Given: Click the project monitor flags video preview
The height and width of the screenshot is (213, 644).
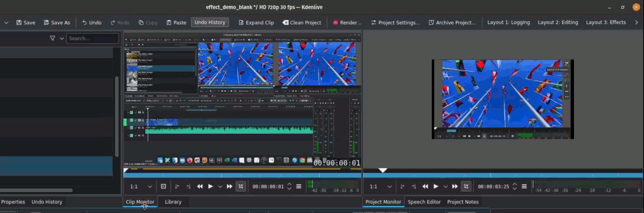Looking at the screenshot, I should pos(503,99).
